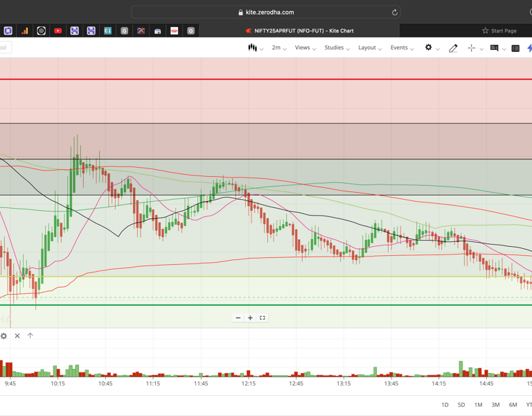Open volume study settings gear
Viewport: 532px width, 416px height.
point(3,336)
